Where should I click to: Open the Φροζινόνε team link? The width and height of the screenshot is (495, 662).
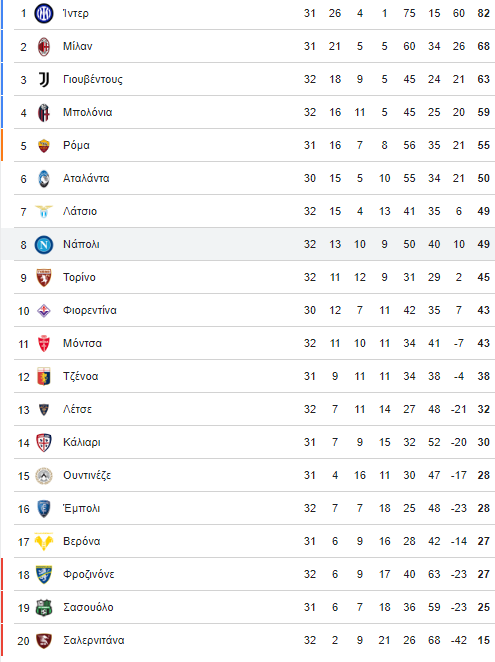[x=89, y=574]
